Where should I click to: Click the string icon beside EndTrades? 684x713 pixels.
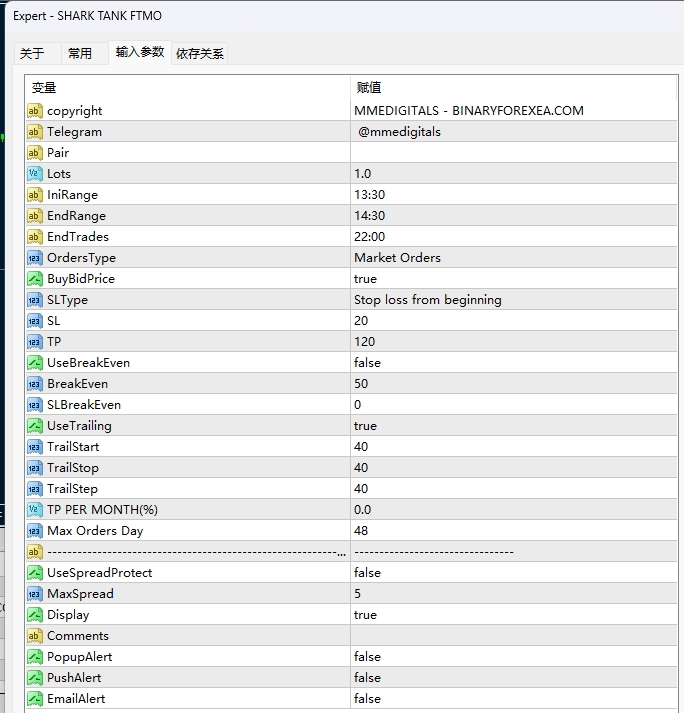click(35, 236)
